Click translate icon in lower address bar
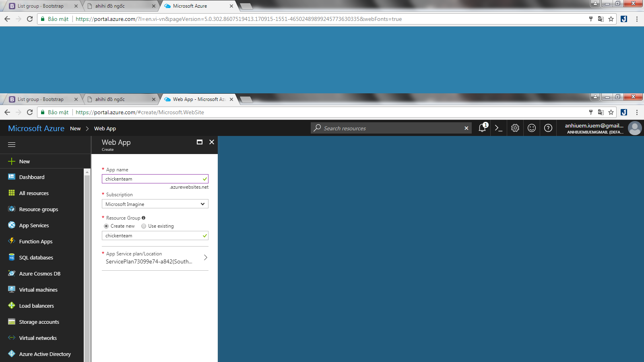The height and width of the screenshot is (362, 644). point(601,112)
